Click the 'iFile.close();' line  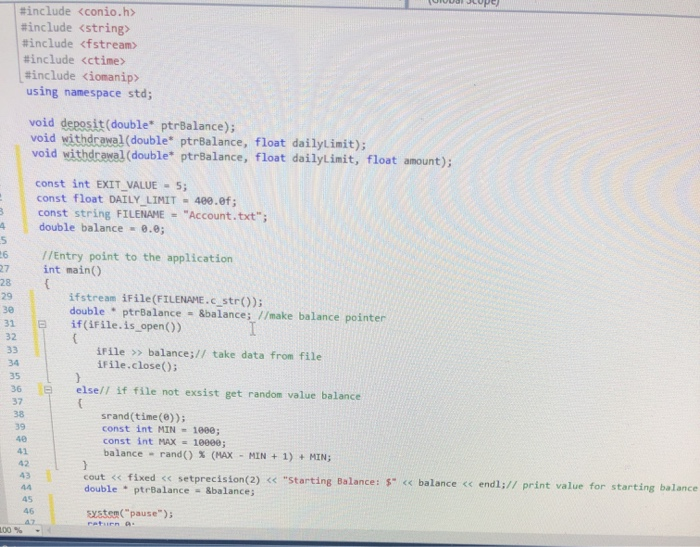[x=137, y=365]
